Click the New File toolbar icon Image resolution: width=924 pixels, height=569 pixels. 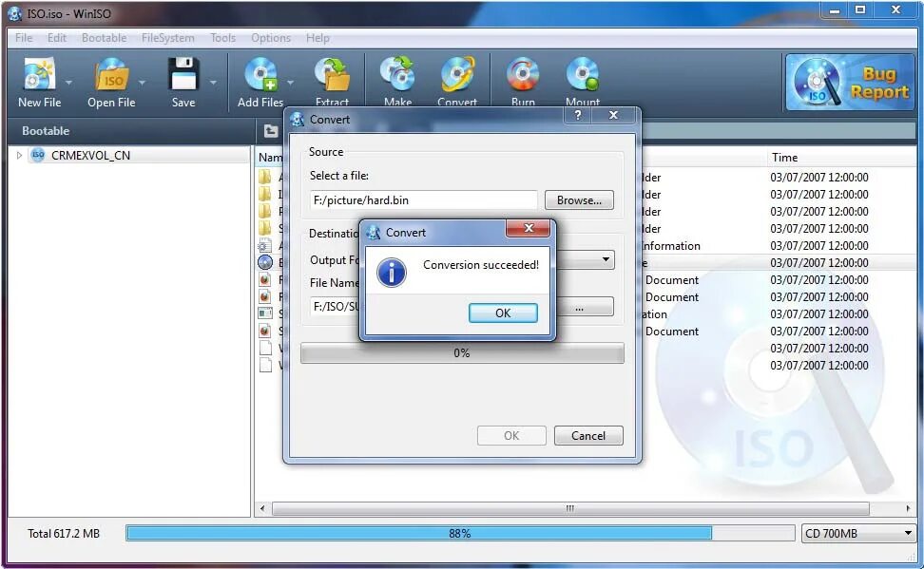(x=39, y=75)
